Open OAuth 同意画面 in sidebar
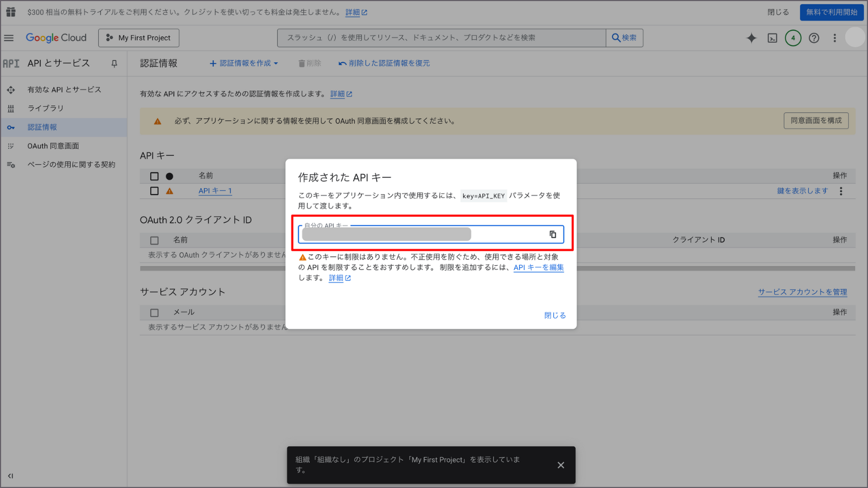The width and height of the screenshot is (868, 488). coord(64,146)
